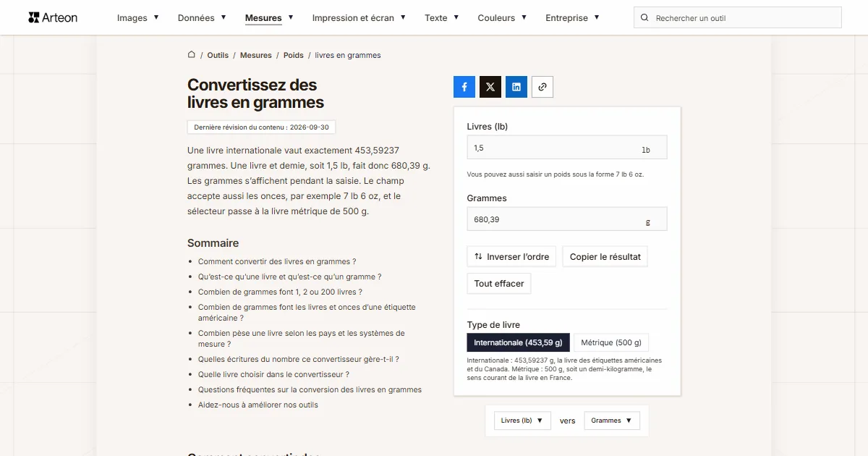The width and height of the screenshot is (868, 456).
Task: Share the page on LinkedIn
Action: 516,87
